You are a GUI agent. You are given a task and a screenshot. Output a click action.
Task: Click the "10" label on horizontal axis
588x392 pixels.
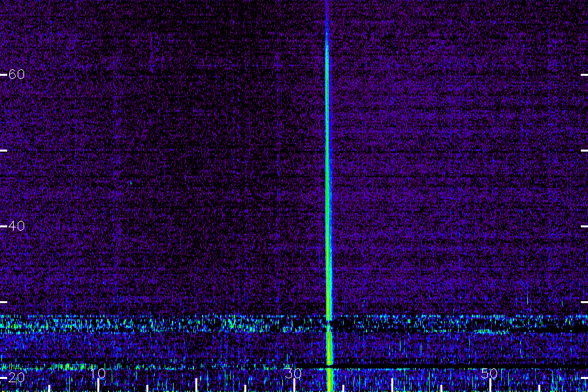coord(98,373)
